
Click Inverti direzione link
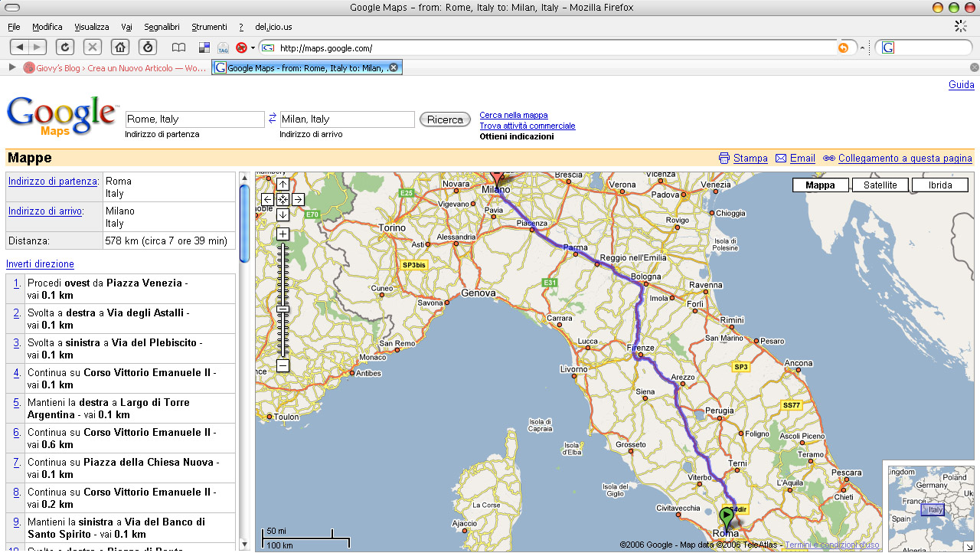[x=41, y=264]
